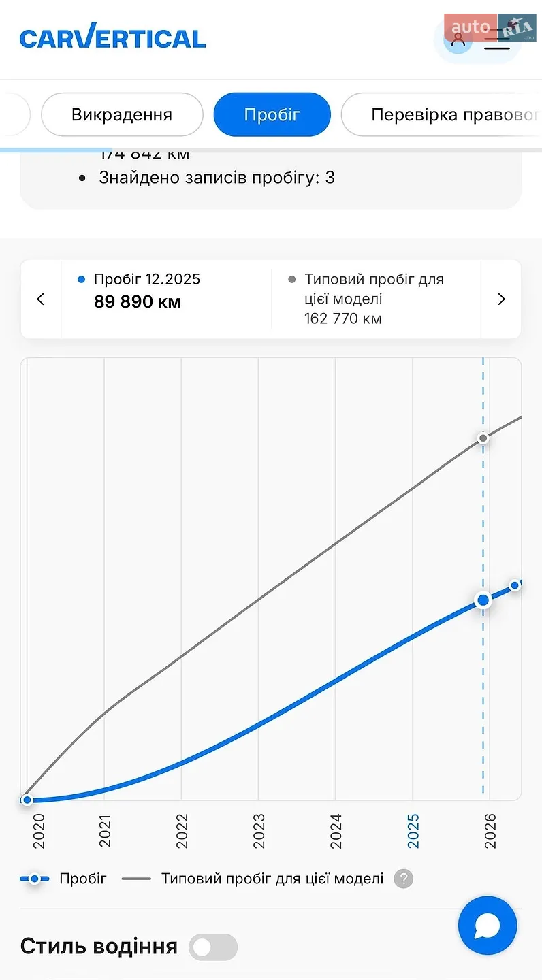Screen dimensions: 542x980
Task: Open the hamburger menu icon
Action: (497, 39)
